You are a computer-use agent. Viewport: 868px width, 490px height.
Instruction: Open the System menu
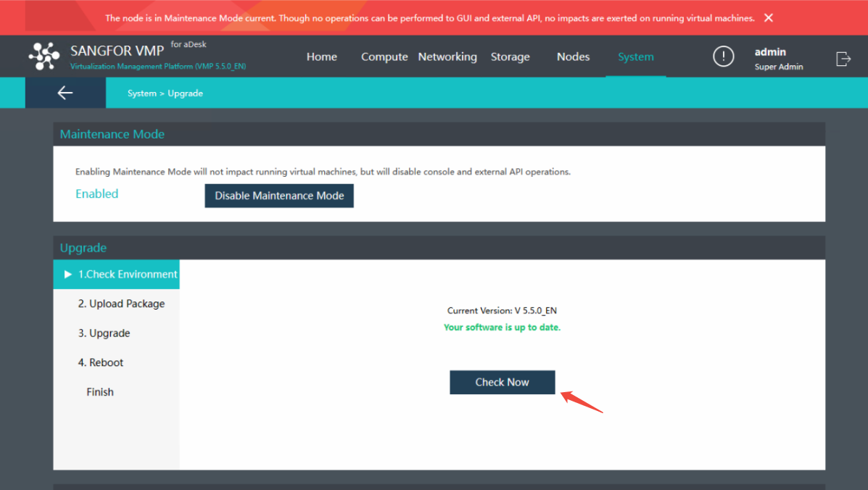tap(635, 57)
